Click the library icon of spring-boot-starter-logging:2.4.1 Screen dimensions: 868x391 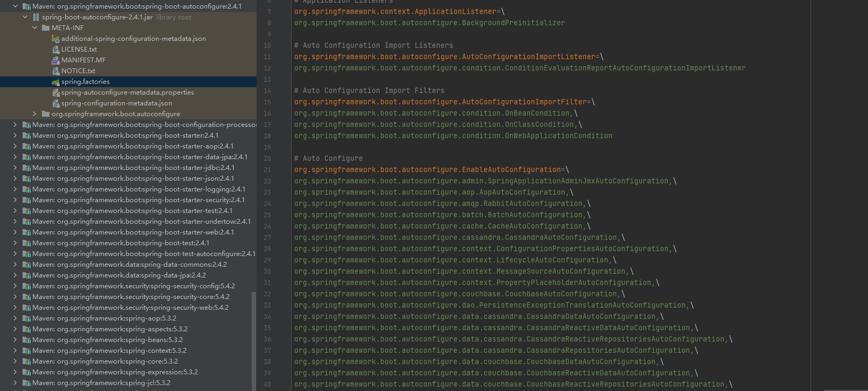(x=26, y=189)
